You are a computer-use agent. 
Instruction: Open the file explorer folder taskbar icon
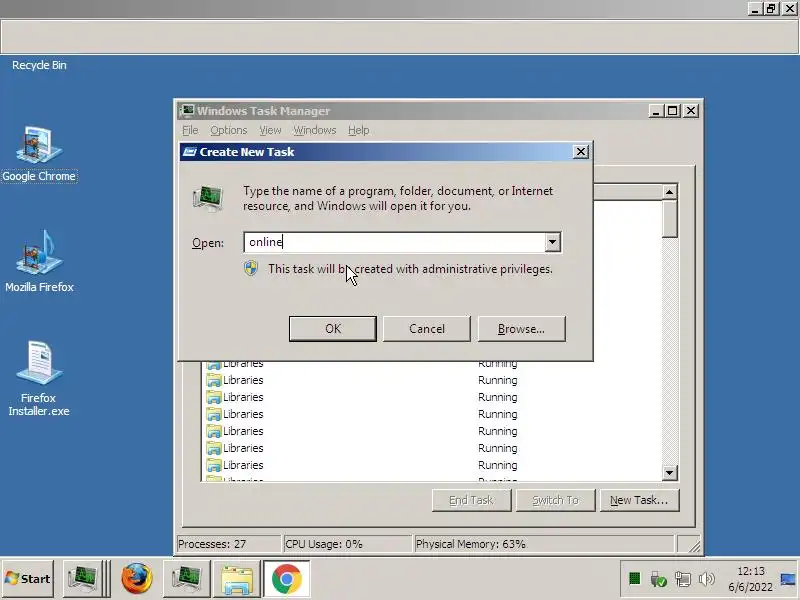(237, 579)
